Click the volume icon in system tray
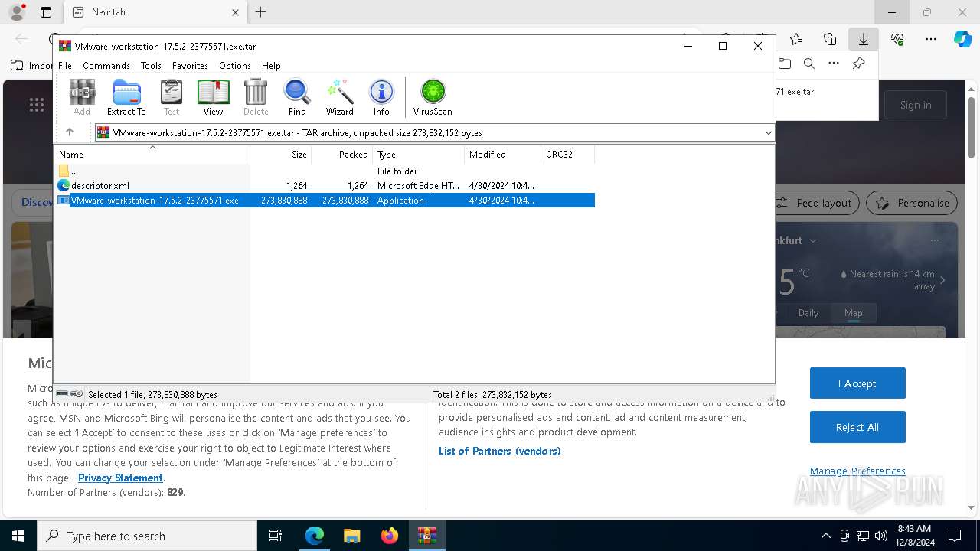 point(881,536)
